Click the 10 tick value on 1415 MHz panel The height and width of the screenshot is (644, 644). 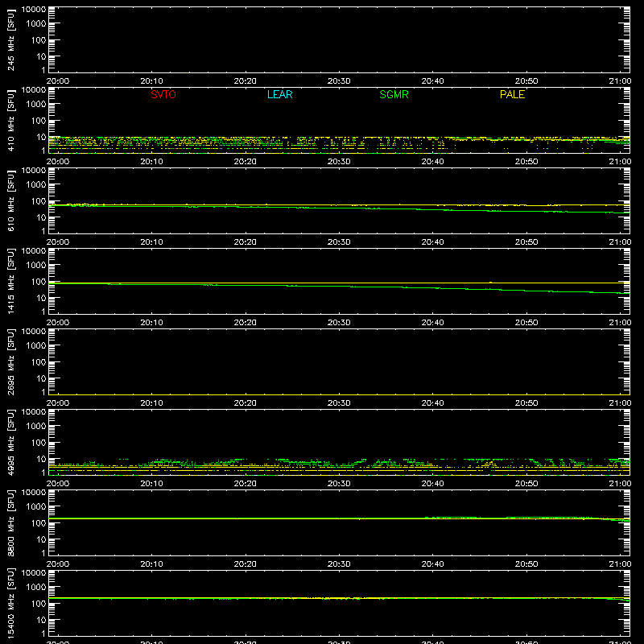pyautogui.click(x=41, y=298)
